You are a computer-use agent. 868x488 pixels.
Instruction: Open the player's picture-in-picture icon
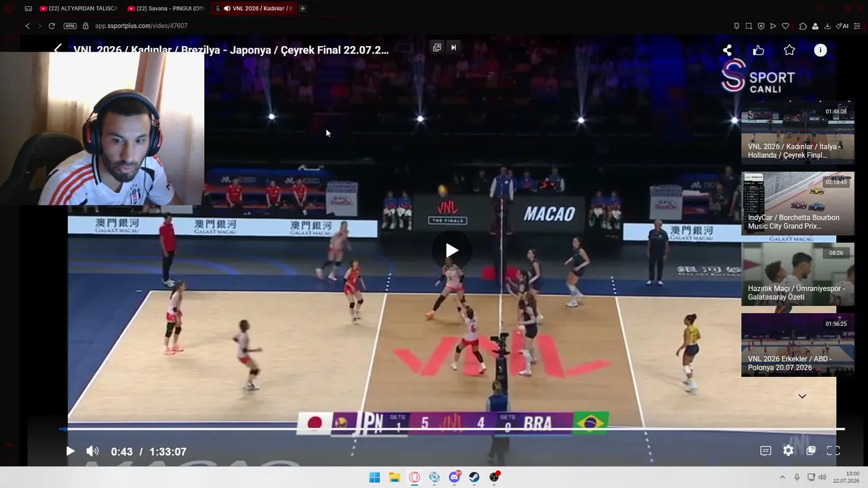click(x=810, y=451)
